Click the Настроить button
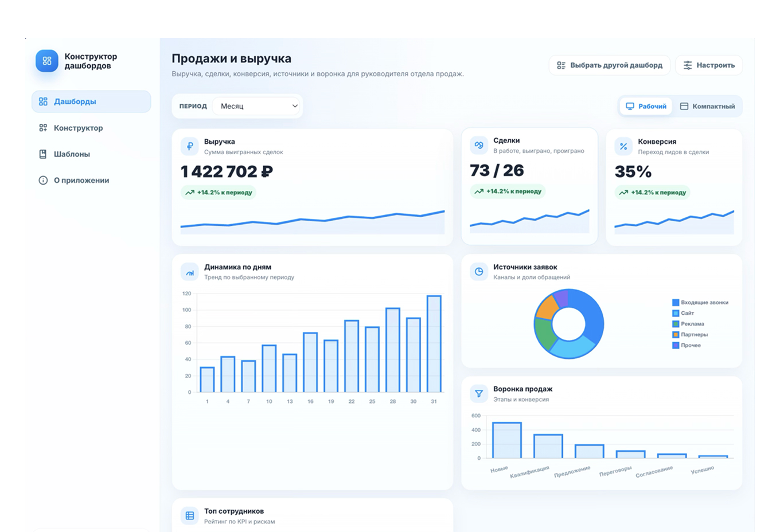The height and width of the screenshot is (532, 780). [x=709, y=65]
